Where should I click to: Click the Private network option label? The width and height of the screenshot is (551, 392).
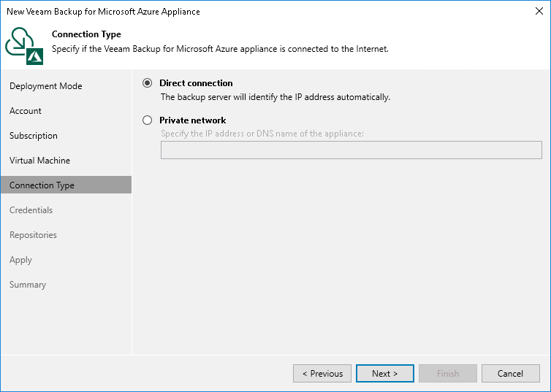193,120
